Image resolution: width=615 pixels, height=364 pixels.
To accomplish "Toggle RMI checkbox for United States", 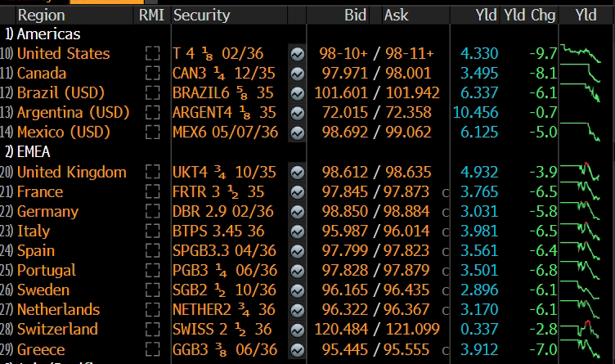I will coord(152,53).
